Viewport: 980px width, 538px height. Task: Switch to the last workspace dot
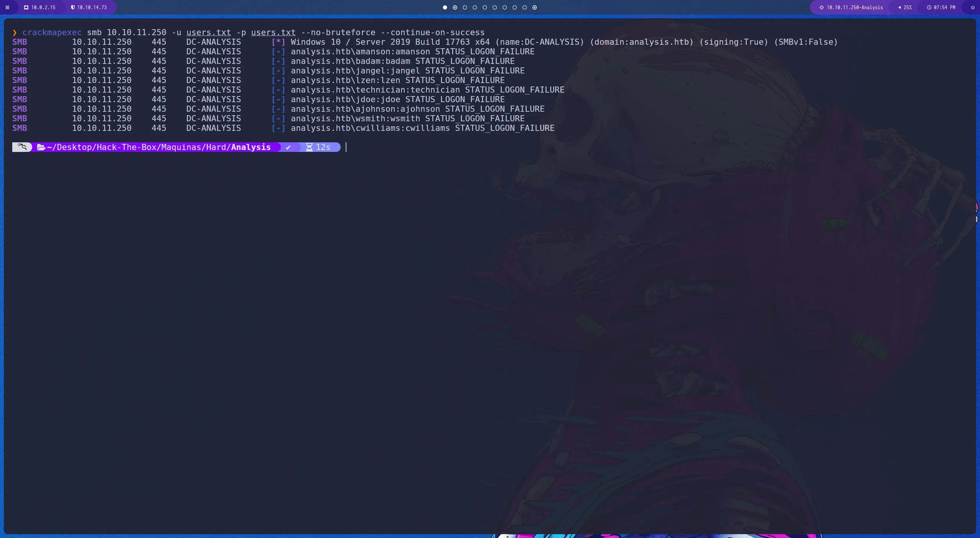(534, 7)
